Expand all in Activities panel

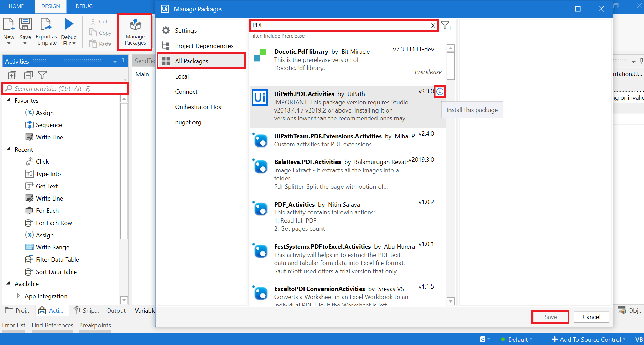tap(12, 75)
